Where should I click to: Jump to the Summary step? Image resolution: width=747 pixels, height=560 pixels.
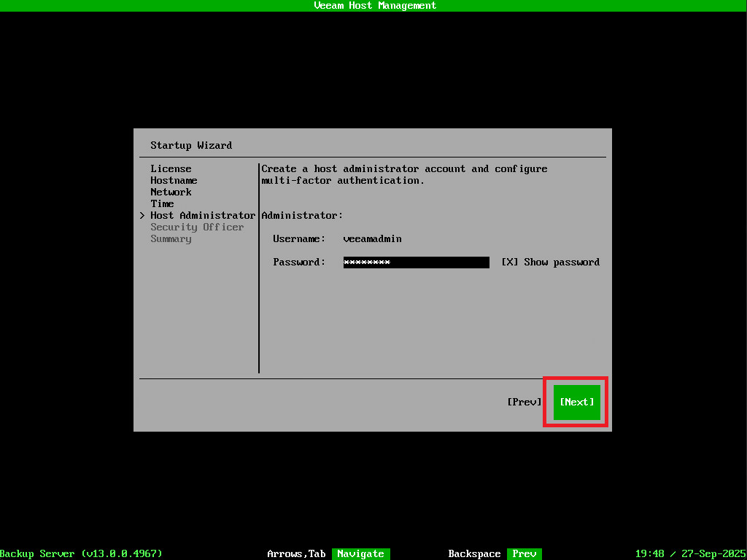171,239
